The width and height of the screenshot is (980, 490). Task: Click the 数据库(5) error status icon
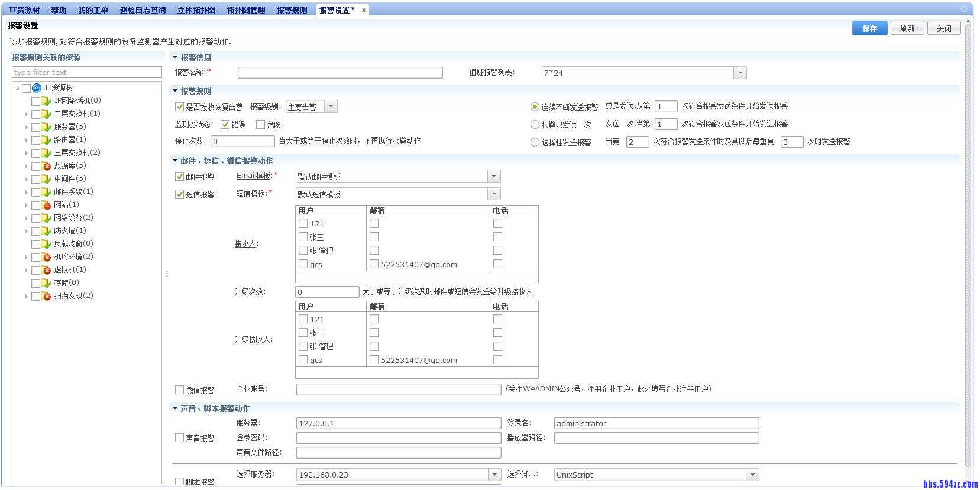tap(46, 166)
